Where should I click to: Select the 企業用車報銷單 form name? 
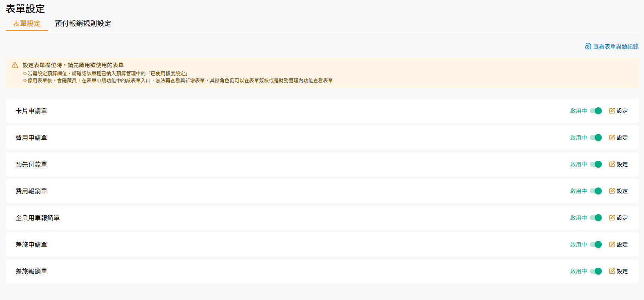(x=38, y=218)
